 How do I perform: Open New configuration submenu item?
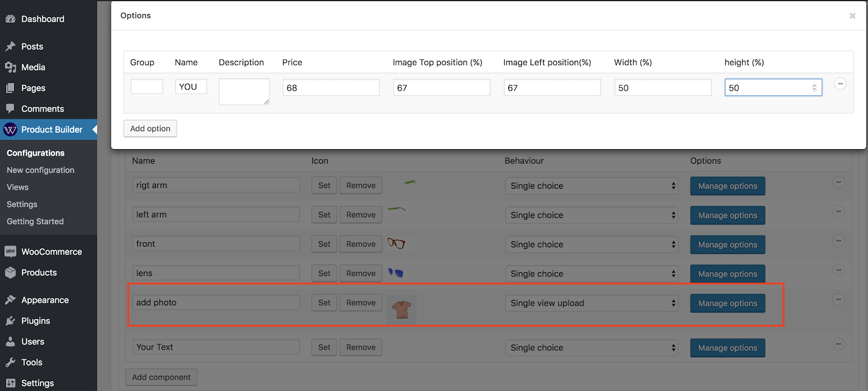pos(41,170)
